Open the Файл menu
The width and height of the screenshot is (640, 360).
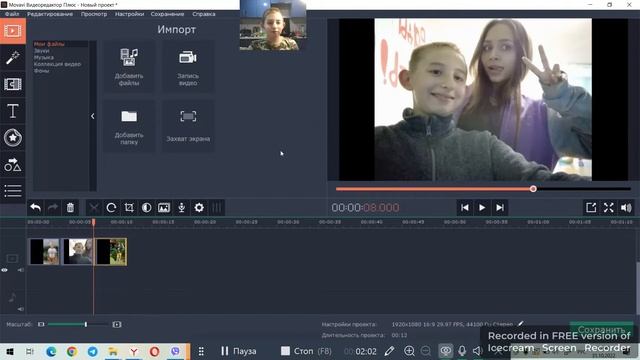tap(12, 14)
